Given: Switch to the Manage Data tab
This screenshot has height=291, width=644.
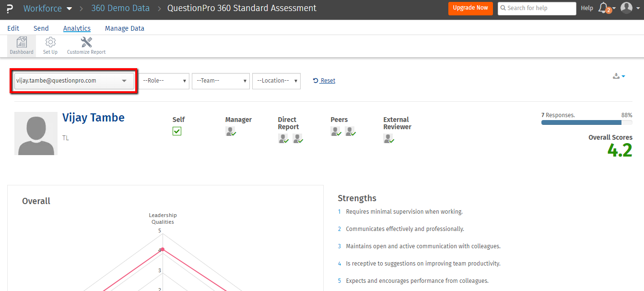Looking at the screenshot, I should 125,28.
